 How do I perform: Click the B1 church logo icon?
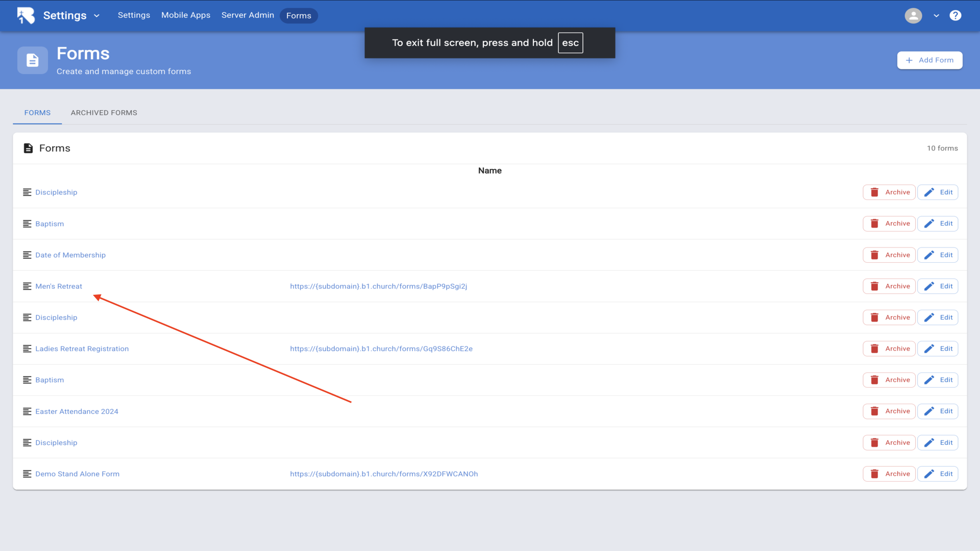(26, 15)
